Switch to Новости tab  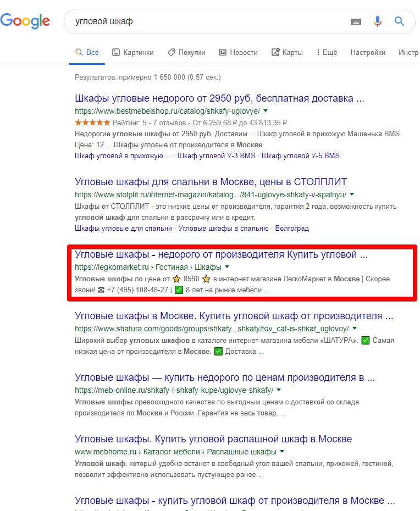tap(238, 52)
